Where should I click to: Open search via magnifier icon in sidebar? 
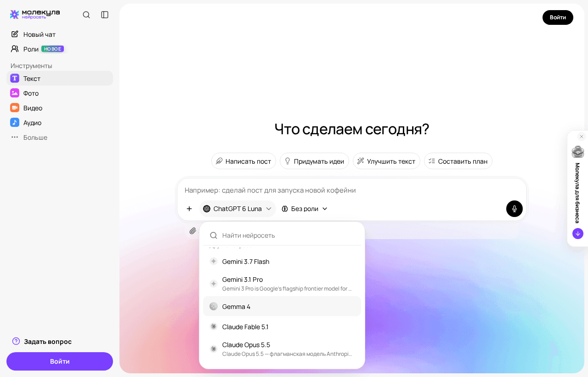tap(86, 15)
